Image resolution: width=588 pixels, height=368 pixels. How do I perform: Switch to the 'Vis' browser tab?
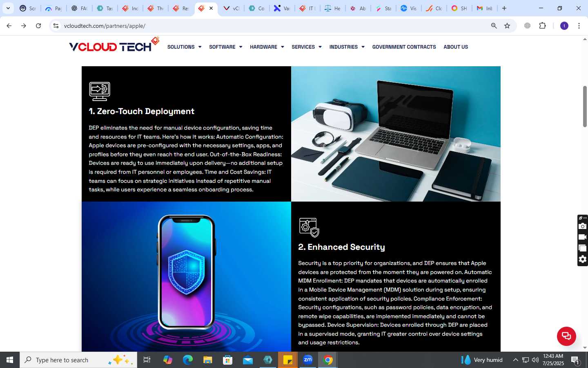408,8
